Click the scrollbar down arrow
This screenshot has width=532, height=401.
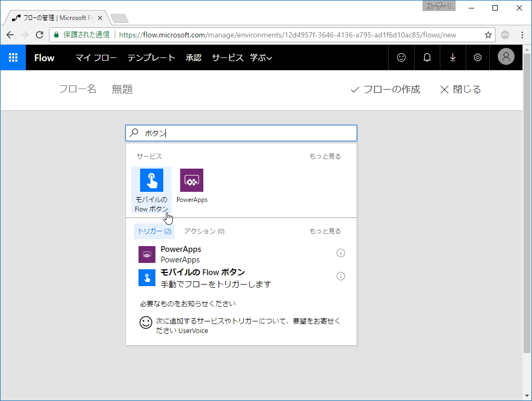527,396
